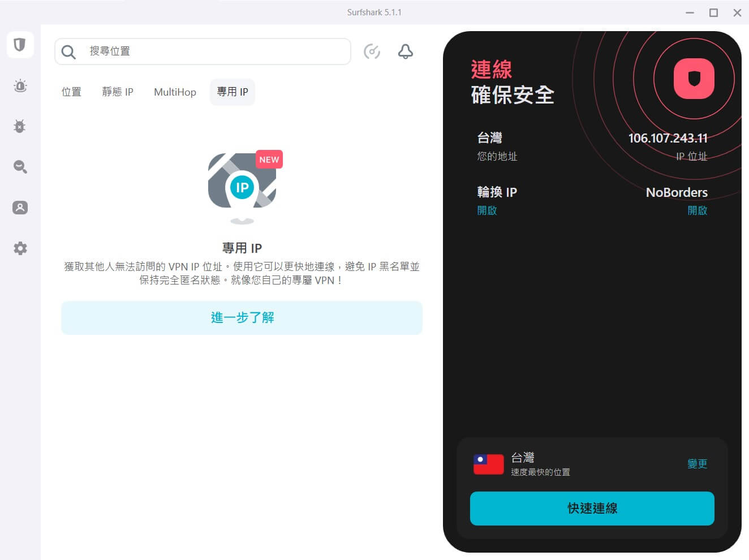The image size is (749, 560).
Task: Open the Alternative ID person sidebar icon
Action: pyautogui.click(x=20, y=208)
